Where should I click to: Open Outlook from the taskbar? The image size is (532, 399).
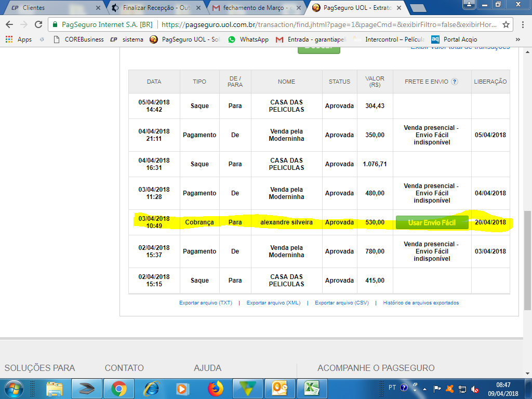tap(280, 388)
